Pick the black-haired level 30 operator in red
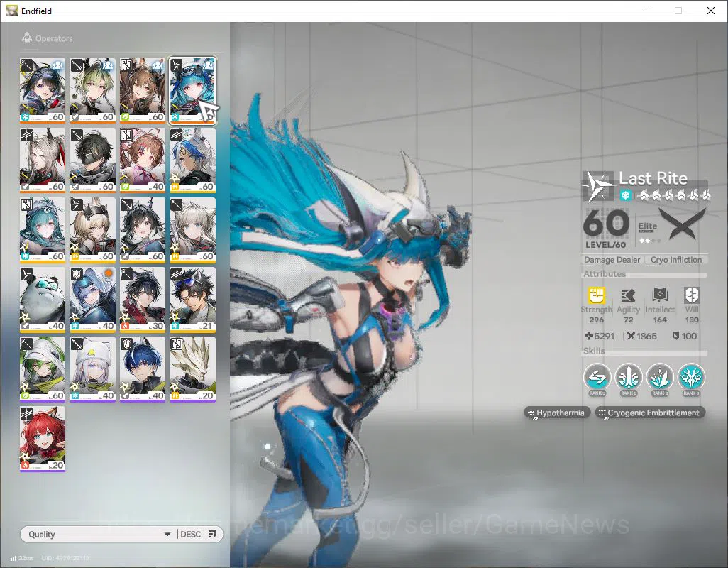This screenshot has width=728, height=568. [x=143, y=299]
